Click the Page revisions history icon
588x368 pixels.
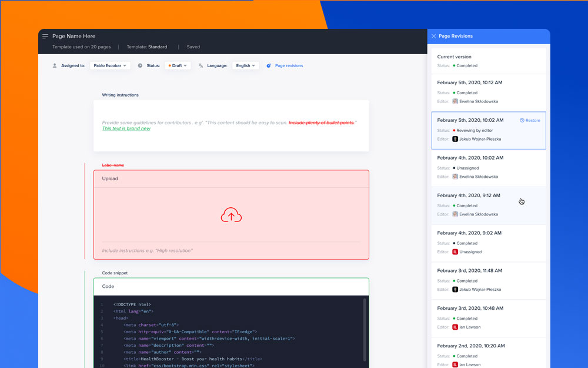pyautogui.click(x=269, y=66)
